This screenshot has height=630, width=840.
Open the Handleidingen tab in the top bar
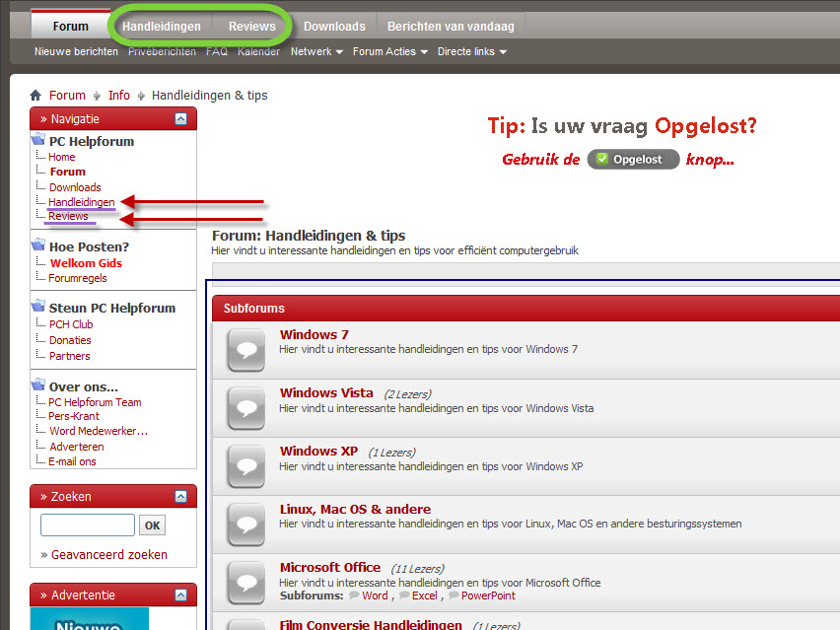(x=162, y=27)
